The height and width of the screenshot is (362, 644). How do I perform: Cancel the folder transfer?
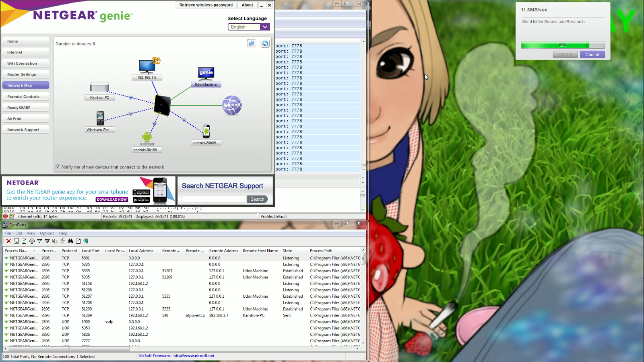click(x=592, y=55)
